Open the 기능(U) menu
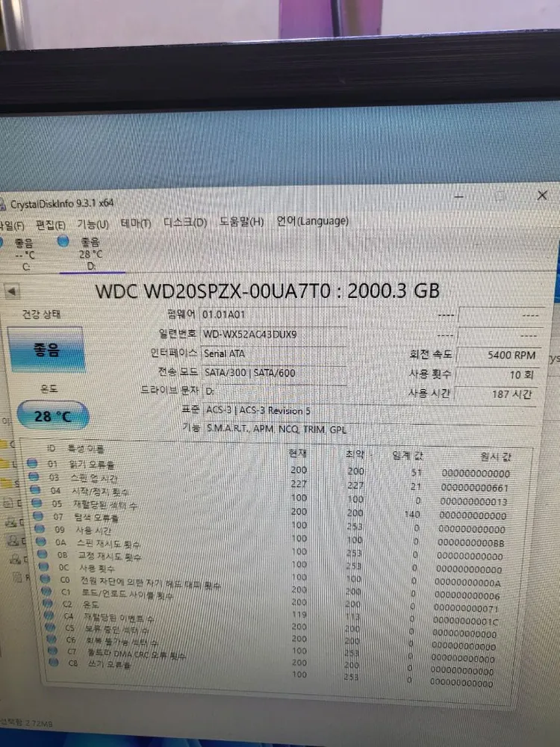This screenshot has width=560, height=747. [x=93, y=224]
